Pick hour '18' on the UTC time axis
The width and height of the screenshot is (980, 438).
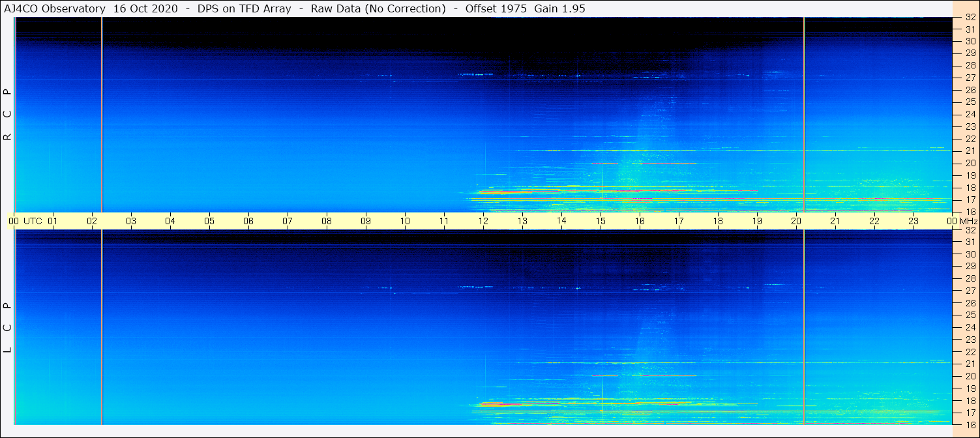tap(718, 221)
